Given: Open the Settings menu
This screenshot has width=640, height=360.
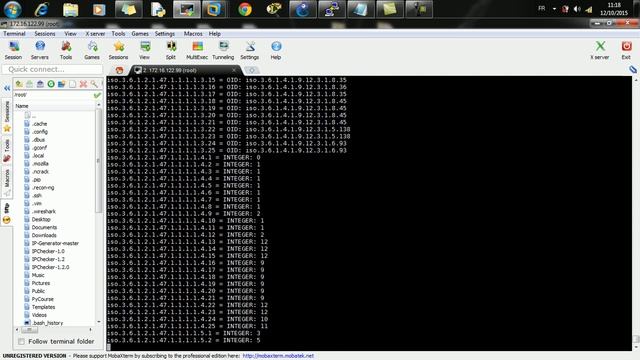Looking at the screenshot, I should point(165,33).
